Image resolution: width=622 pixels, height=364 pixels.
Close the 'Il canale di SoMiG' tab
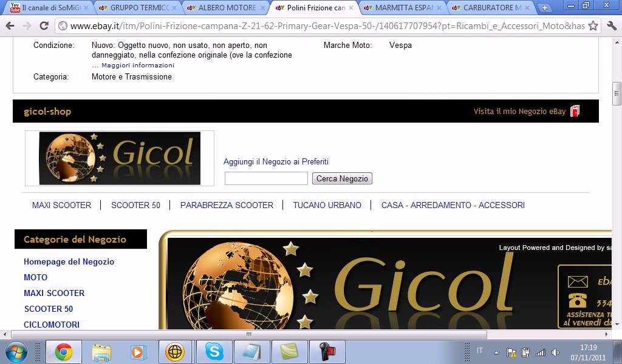[86, 7]
